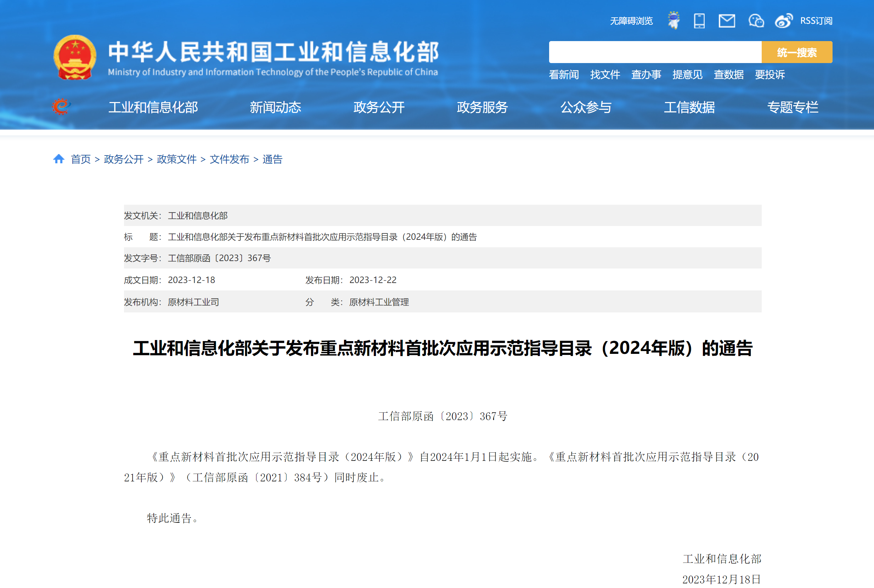The height and width of the screenshot is (588, 874).
Task: Select 政务服务 in main navigation
Action: point(482,108)
